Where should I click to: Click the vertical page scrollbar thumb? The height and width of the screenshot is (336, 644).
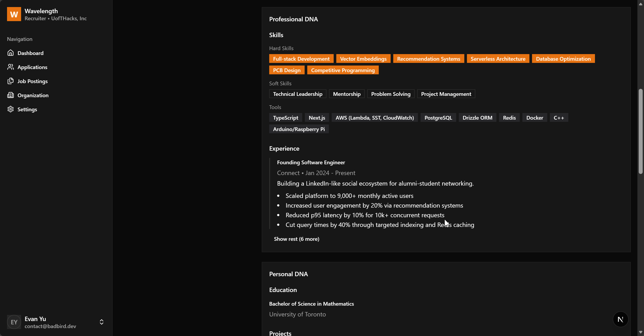[x=640, y=131]
